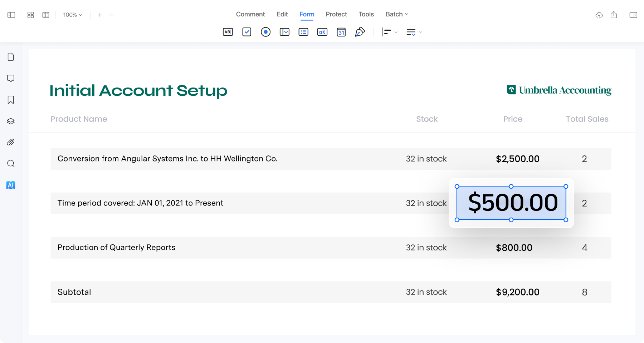Upload document to cloud
The height and width of the screenshot is (343, 644).
click(599, 15)
